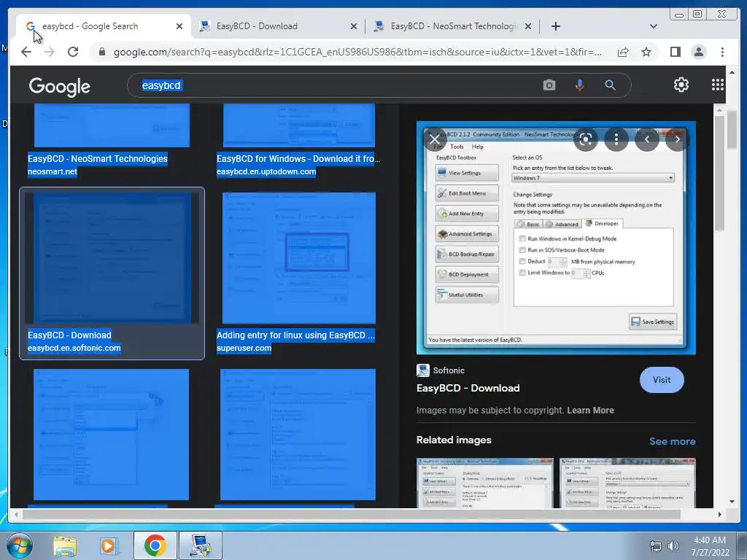Search inside image with Lens icon
This screenshot has height=560, width=747.
586,139
